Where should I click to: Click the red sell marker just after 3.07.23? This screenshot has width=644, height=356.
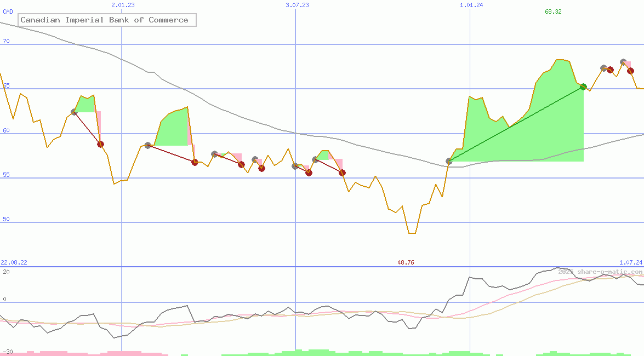click(309, 173)
